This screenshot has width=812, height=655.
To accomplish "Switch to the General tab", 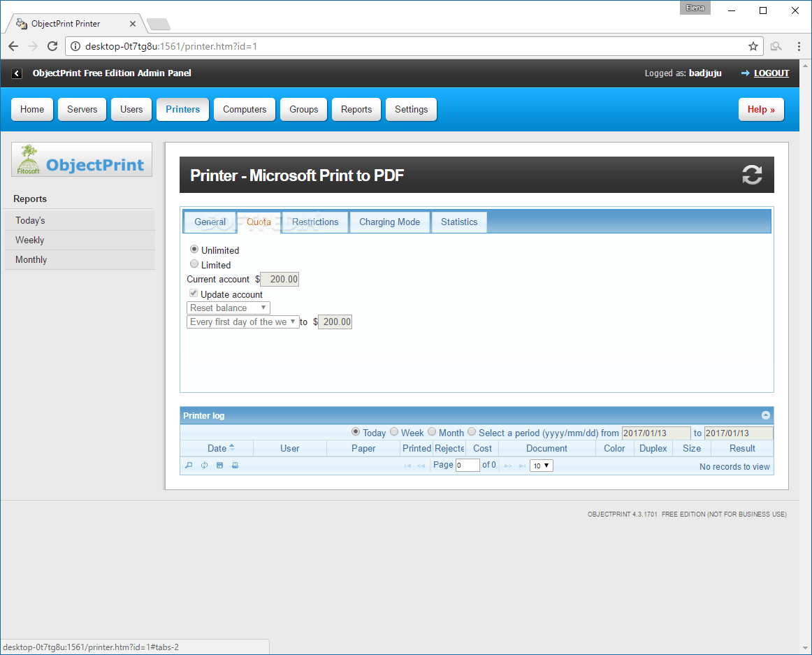I will pos(210,222).
